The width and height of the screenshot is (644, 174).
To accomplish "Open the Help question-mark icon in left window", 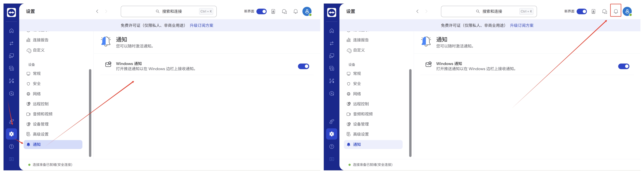I will coord(11,147).
